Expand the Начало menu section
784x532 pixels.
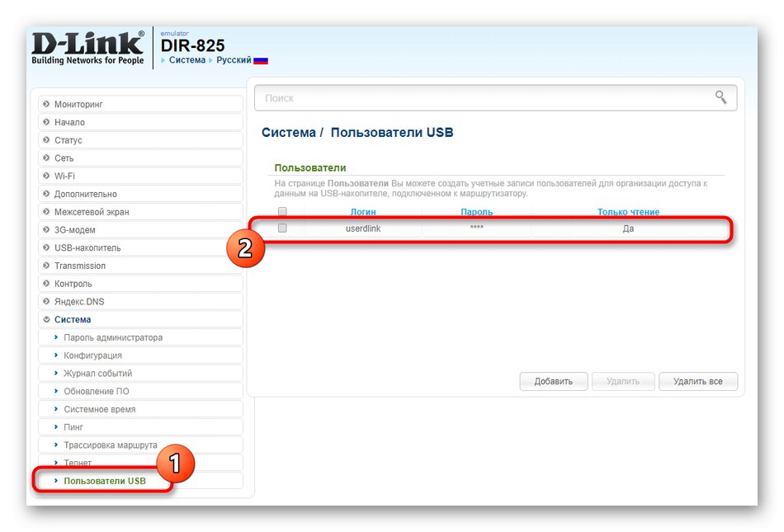140,122
